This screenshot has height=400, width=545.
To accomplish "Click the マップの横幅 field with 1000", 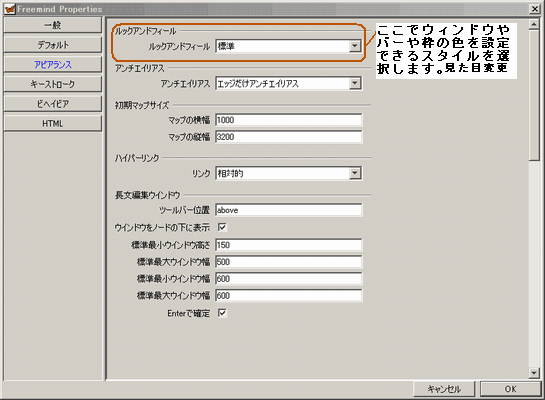I will click(288, 120).
